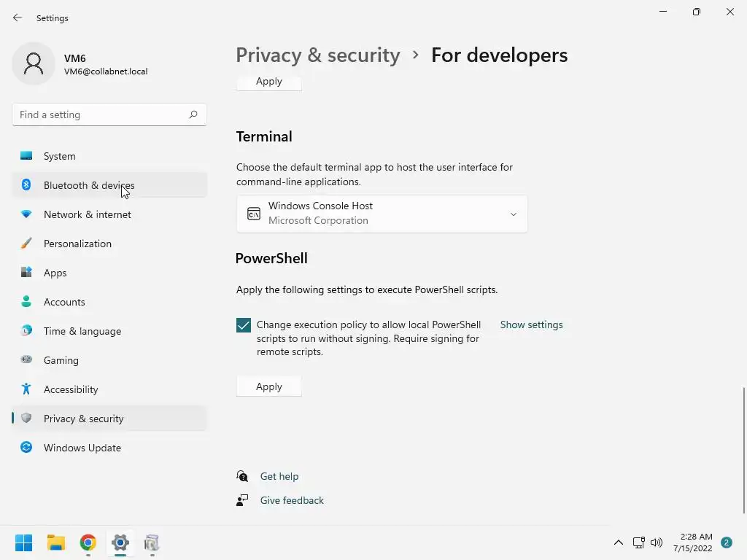The image size is (747, 560).
Task: Show hidden system tray icons
Action: [619, 542]
